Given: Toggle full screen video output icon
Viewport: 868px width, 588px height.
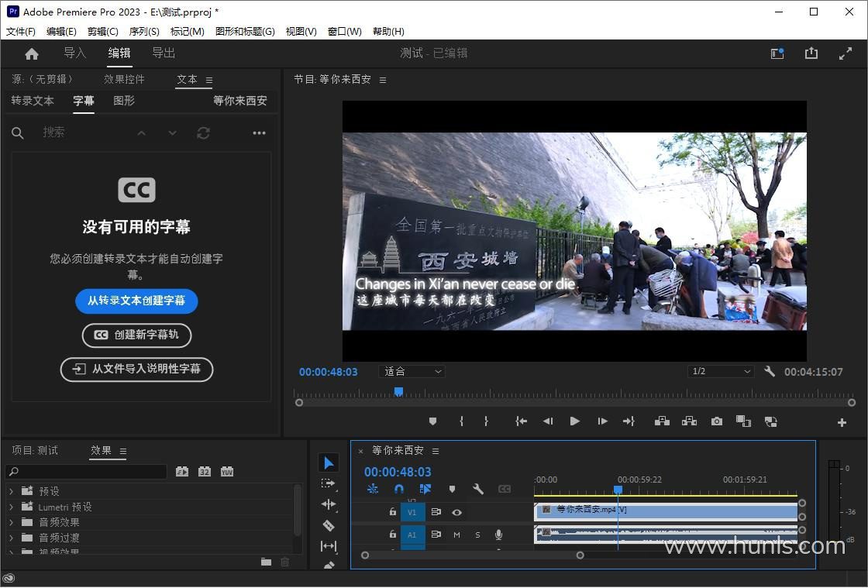Looking at the screenshot, I should click(x=846, y=53).
